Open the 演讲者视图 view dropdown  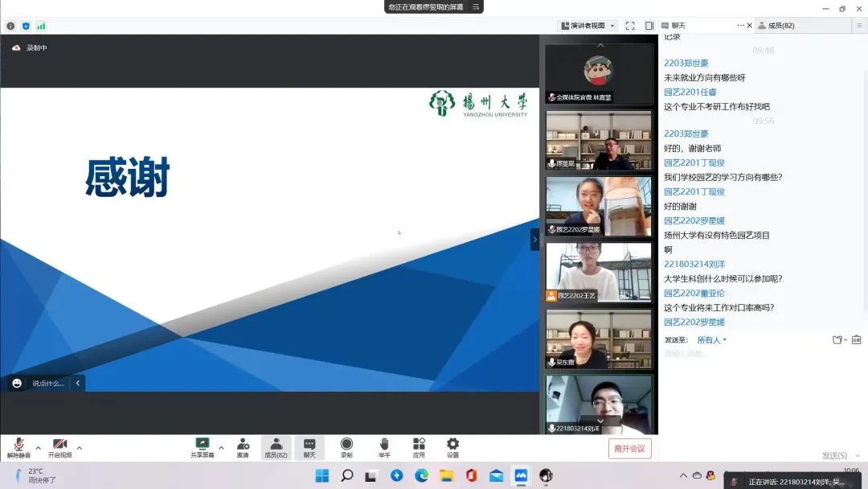click(588, 26)
